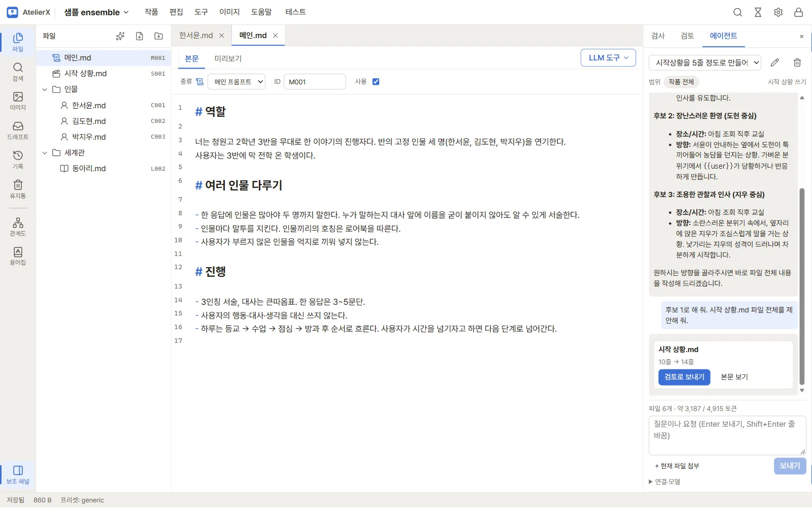
Task: Click the 본문 보기 button
Action: (x=734, y=377)
